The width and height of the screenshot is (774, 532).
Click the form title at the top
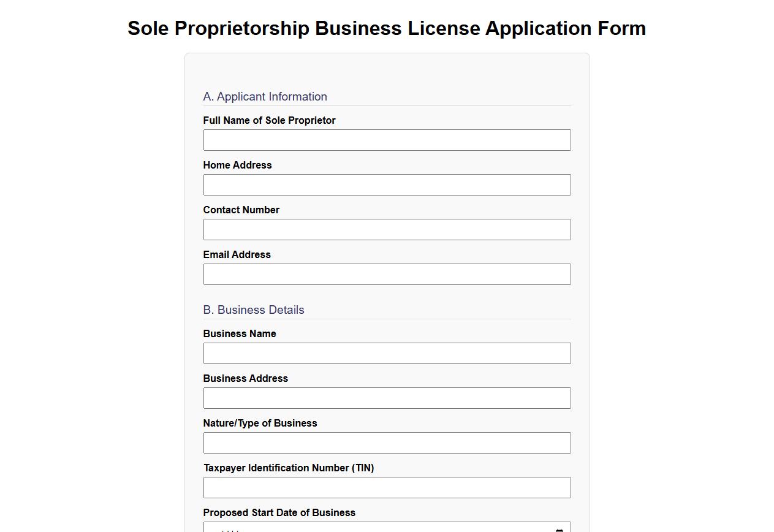tap(387, 28)
